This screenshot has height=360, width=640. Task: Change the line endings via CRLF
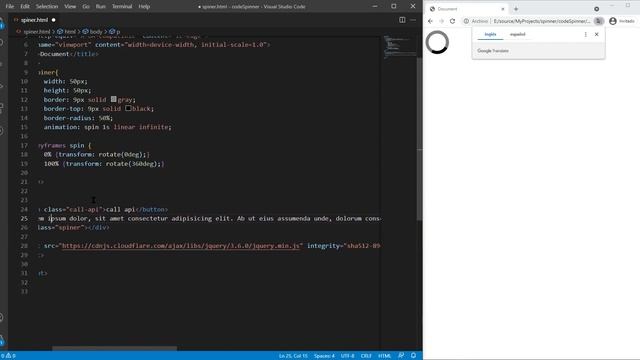366,356
